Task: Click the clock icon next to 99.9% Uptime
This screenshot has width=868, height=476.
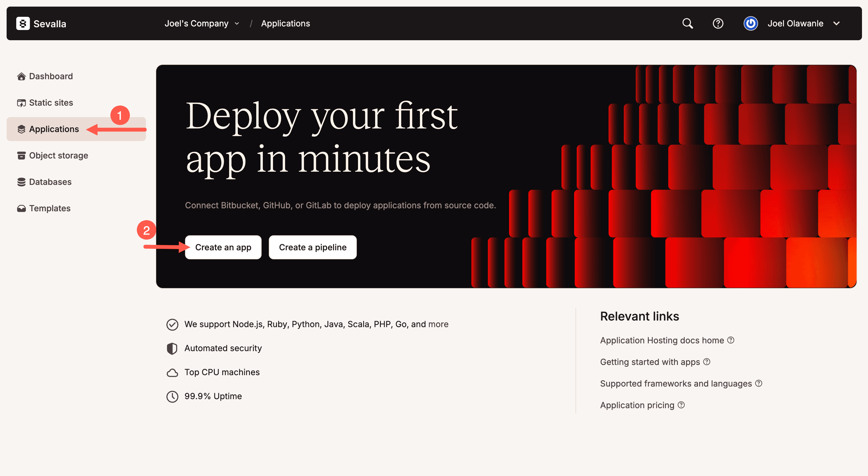Action: tap(172, 396)
